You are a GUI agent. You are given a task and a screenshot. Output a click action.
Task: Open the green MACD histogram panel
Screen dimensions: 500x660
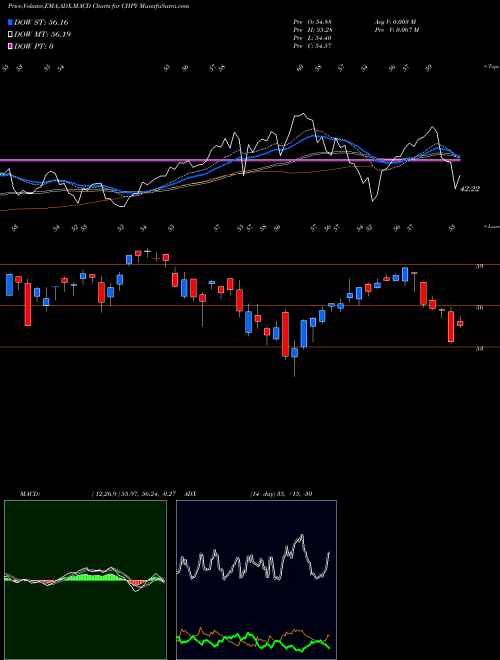(85, 580)
